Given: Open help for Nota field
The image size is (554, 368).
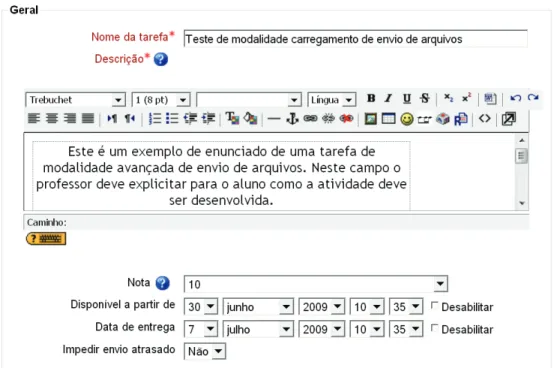Looking at the screenshot, I should (163, 283).
